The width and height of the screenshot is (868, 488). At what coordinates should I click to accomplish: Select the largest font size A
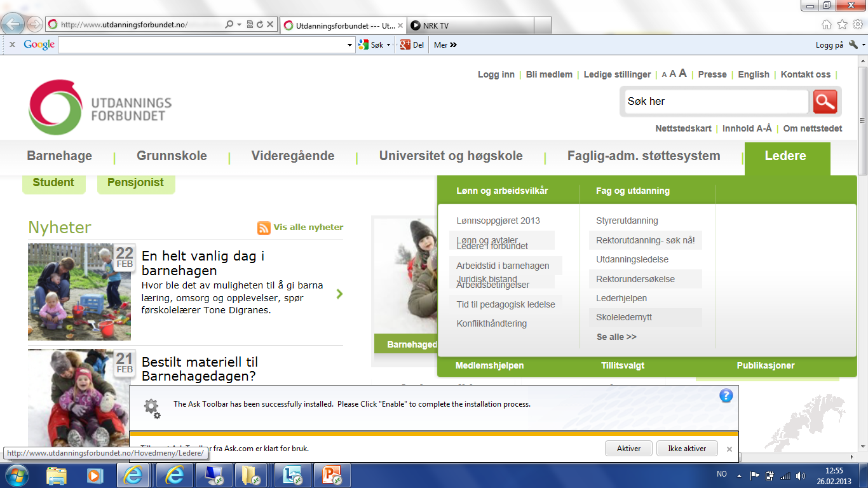coord(683,74)
